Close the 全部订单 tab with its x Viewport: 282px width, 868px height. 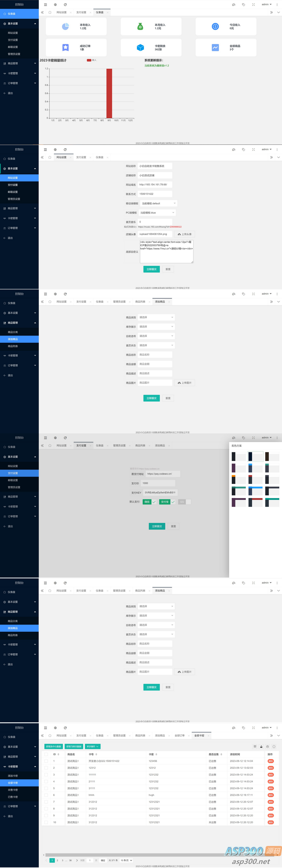(x=188, y=736)
